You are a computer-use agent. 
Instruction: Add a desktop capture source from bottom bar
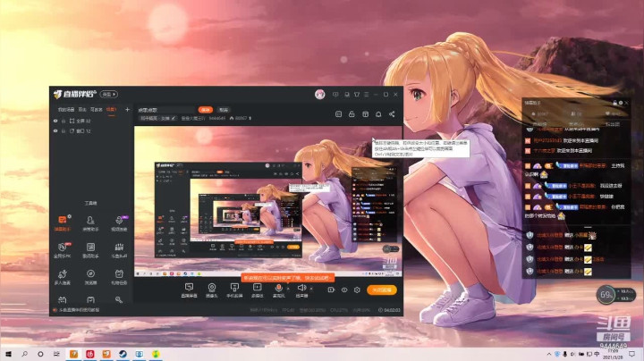click(x=189, y=290)
